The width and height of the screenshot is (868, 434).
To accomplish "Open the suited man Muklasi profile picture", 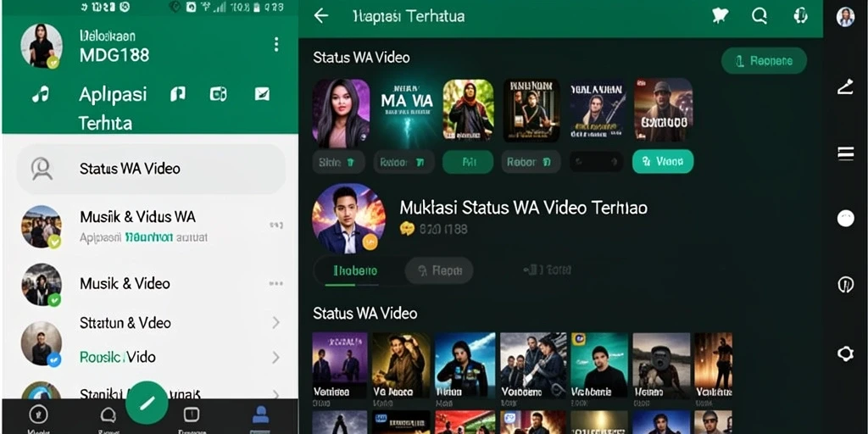I will (x=348, y=219).
